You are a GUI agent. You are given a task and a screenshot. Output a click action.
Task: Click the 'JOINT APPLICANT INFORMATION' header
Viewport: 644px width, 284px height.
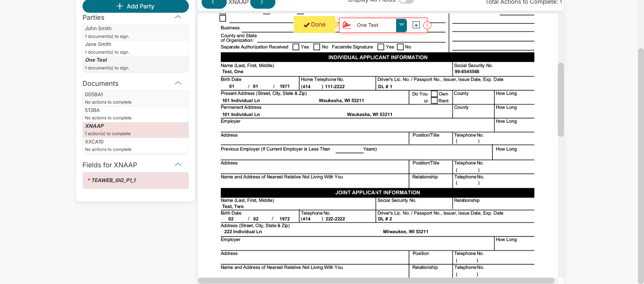point(378,192)
